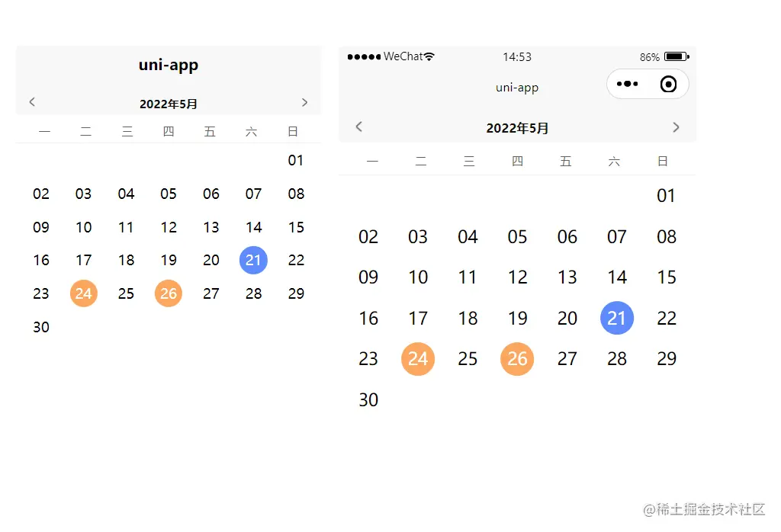Tap the mini program close circle icon

pyautogui.click(x=669, y=84)
